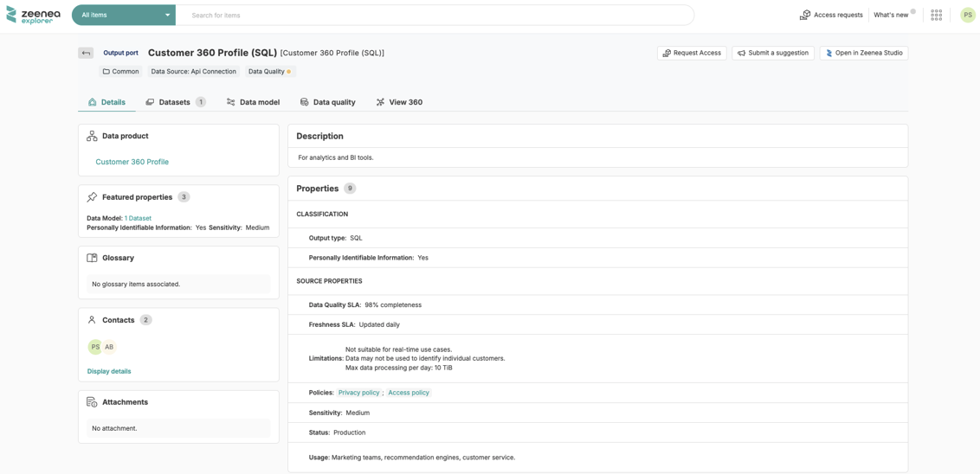The width and height of the screenshot is (980, 474).
Task: Click the AB contact avatar
Action: (x=109, y=347)
